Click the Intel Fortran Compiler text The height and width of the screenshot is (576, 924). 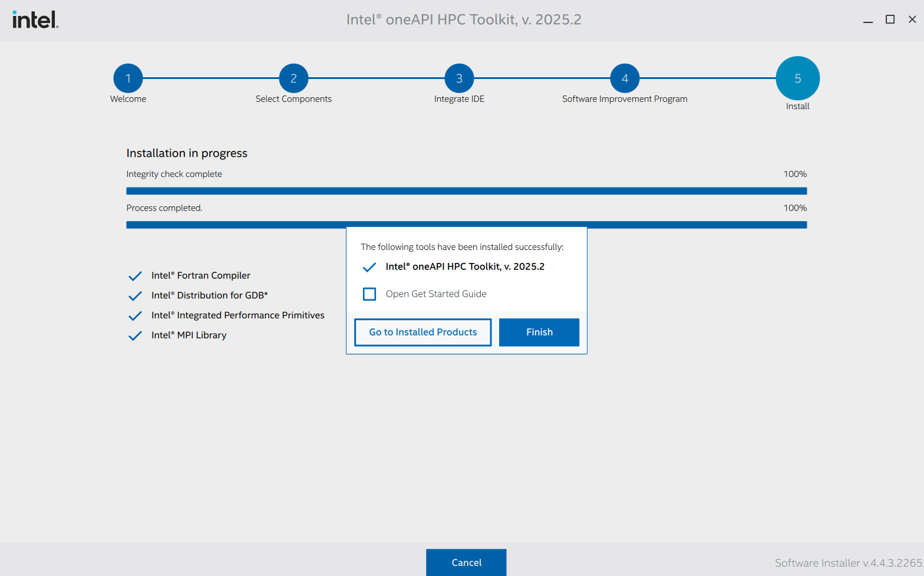(201, 275)
